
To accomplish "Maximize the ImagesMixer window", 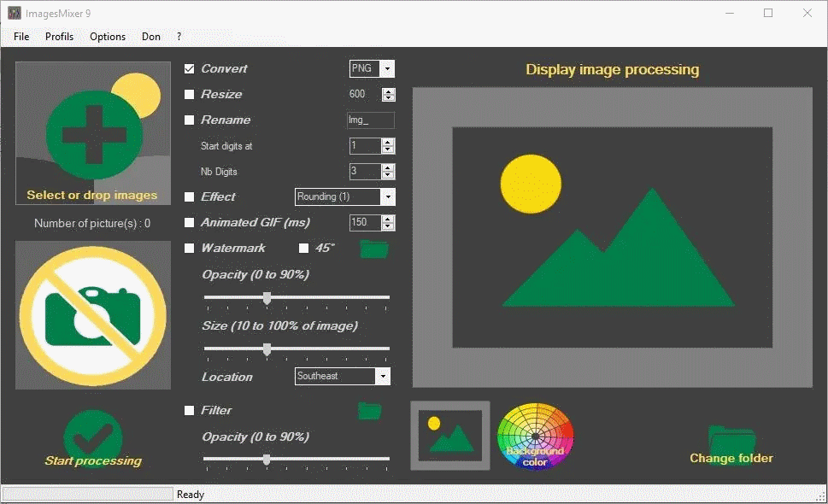I will (x=768, y=13).
